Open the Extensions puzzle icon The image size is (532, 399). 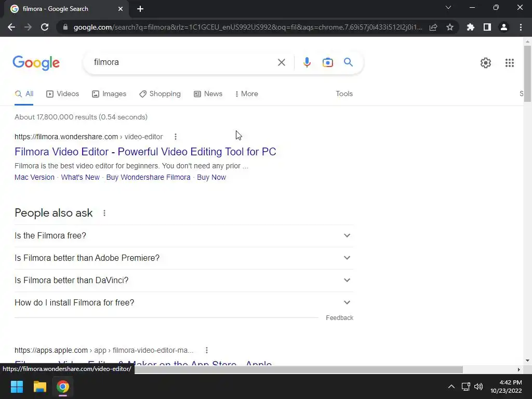[471, 27]
